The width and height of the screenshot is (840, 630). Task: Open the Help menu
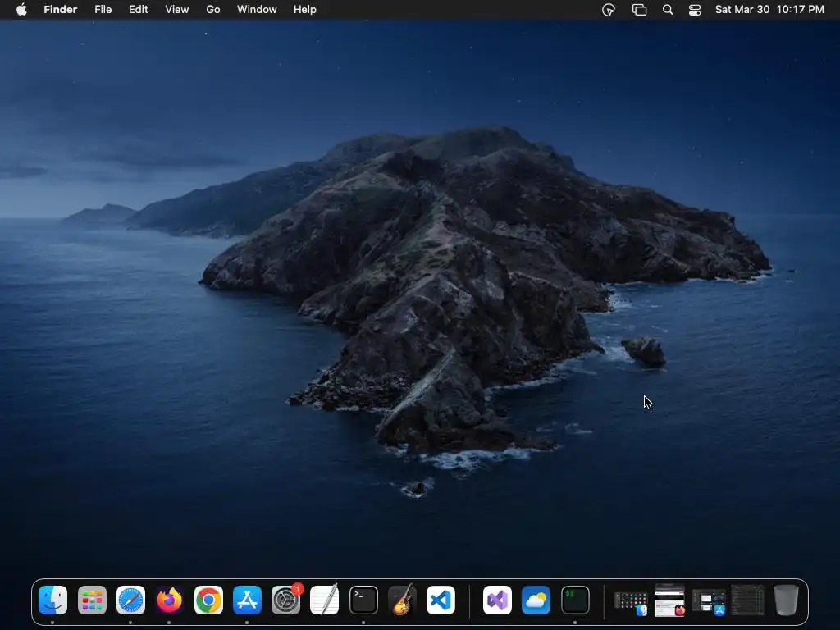pos(305,10)
